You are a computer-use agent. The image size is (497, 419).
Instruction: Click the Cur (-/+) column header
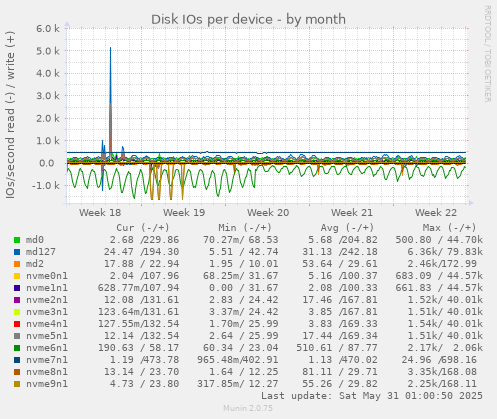[x=143, y=228]
